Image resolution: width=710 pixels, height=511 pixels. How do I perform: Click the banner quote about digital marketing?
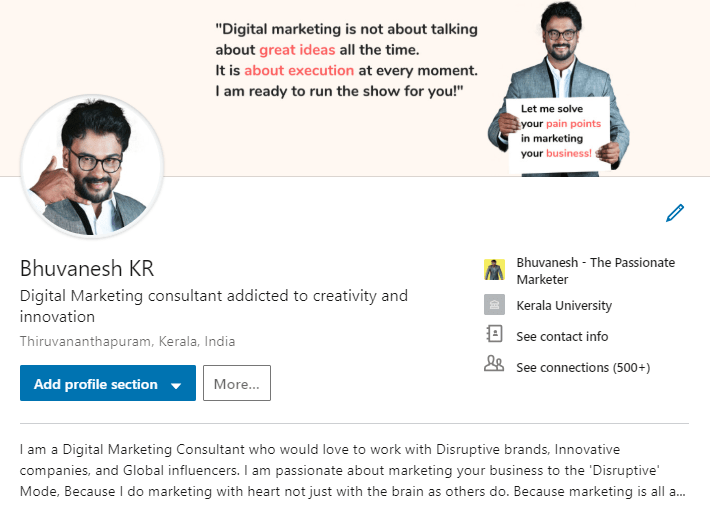(346, 60)
